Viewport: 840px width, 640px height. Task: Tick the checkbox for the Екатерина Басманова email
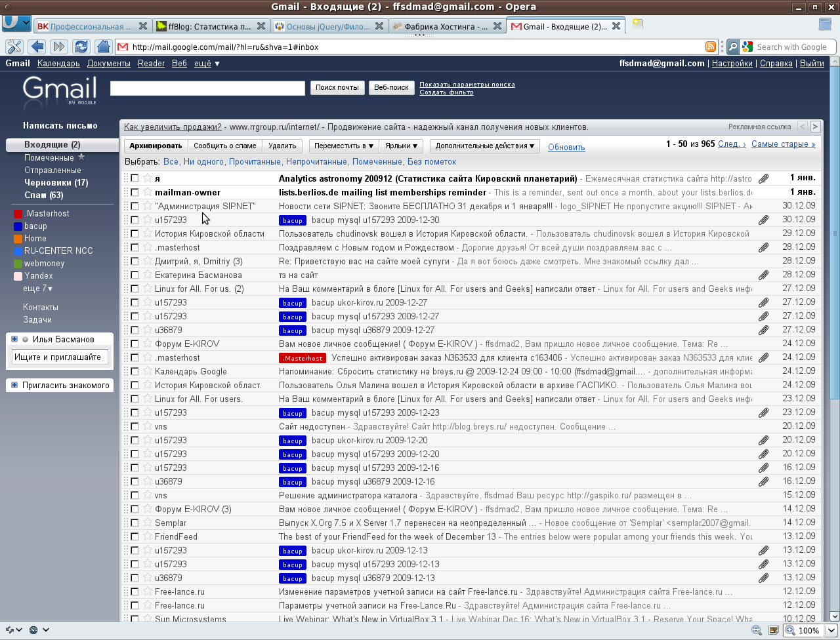pos(135,275)
